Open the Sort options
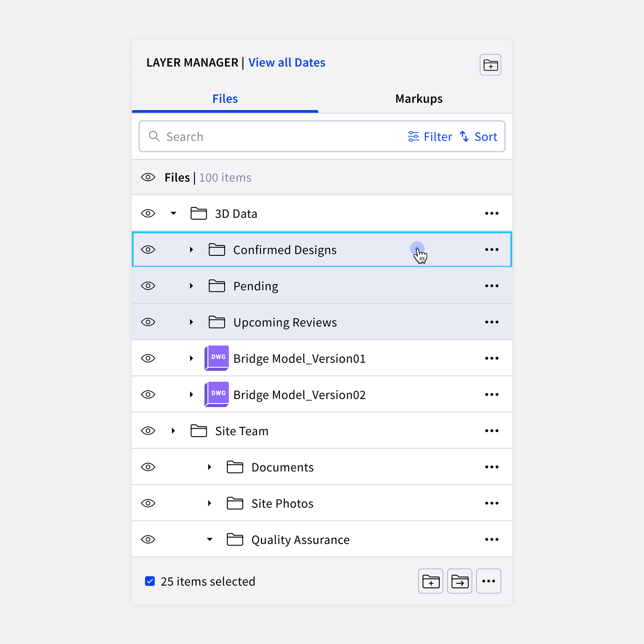Screen dimensions: 644x644 (478, 137)
